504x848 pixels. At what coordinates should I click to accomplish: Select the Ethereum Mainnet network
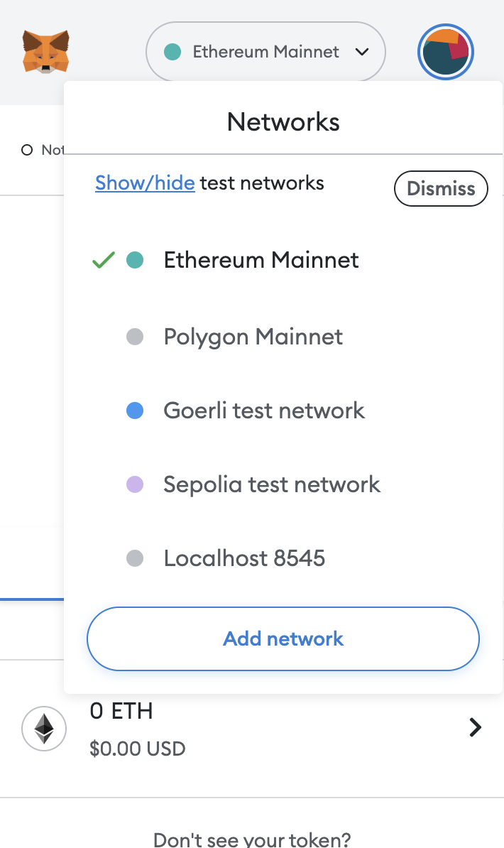point(260,260)
